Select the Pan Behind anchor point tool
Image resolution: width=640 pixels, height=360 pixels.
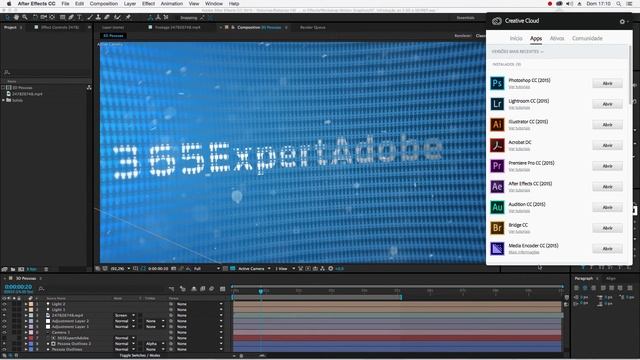pyautogui.click(x=52, y=18)
